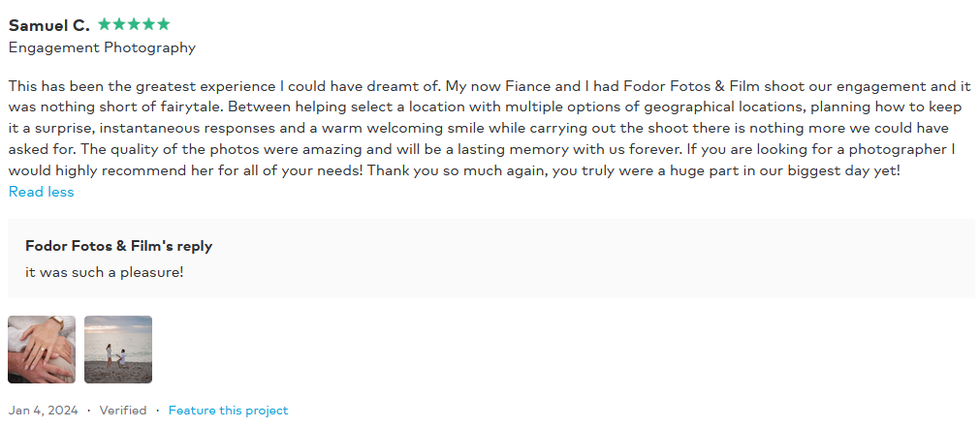
Task: Click the Engagement Photography service label
Action: [x=102, y=47]
